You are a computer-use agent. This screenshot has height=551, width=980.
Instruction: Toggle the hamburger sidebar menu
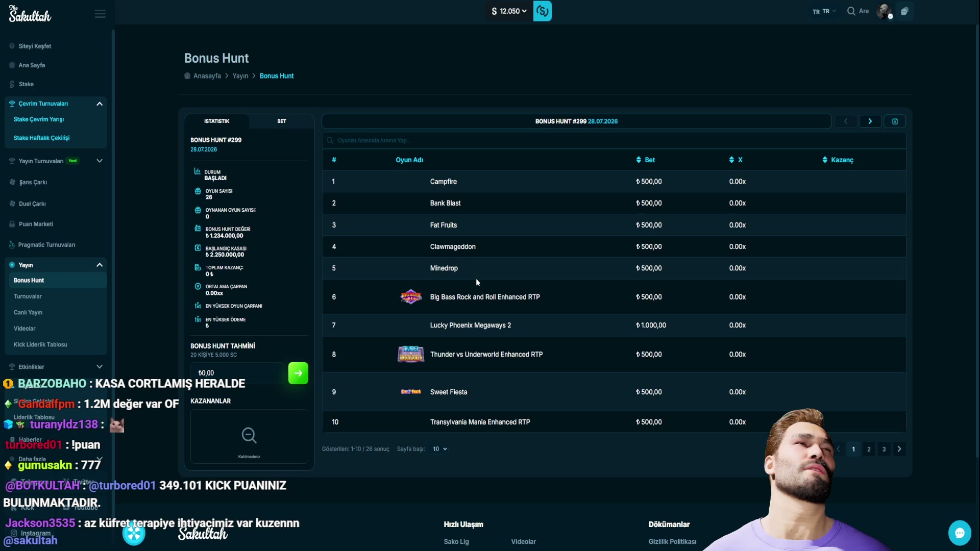click(100, 14)
